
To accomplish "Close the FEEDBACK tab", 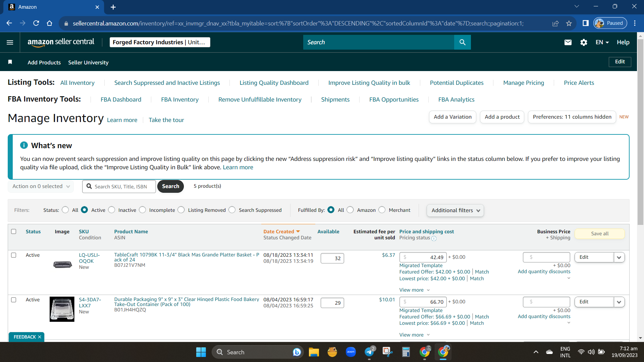I will coord(40,337).
